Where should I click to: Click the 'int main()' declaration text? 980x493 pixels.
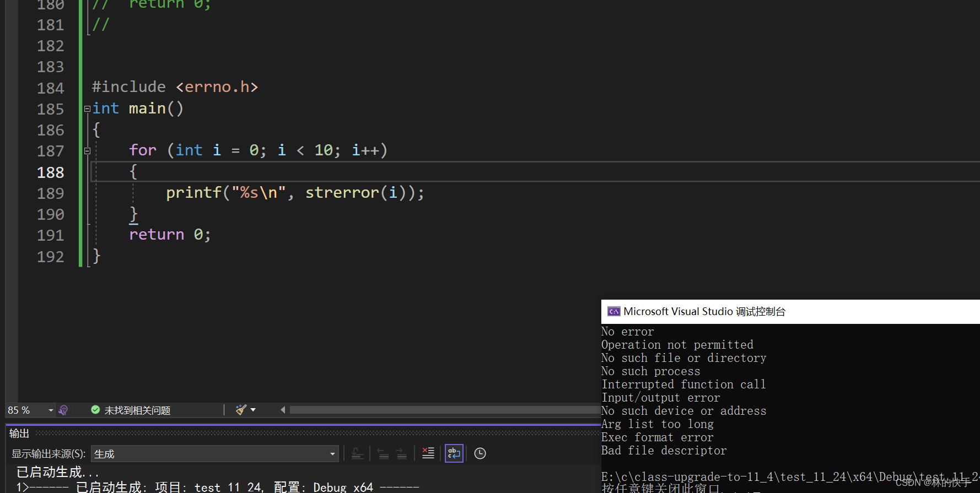click(x=138, y=109)
